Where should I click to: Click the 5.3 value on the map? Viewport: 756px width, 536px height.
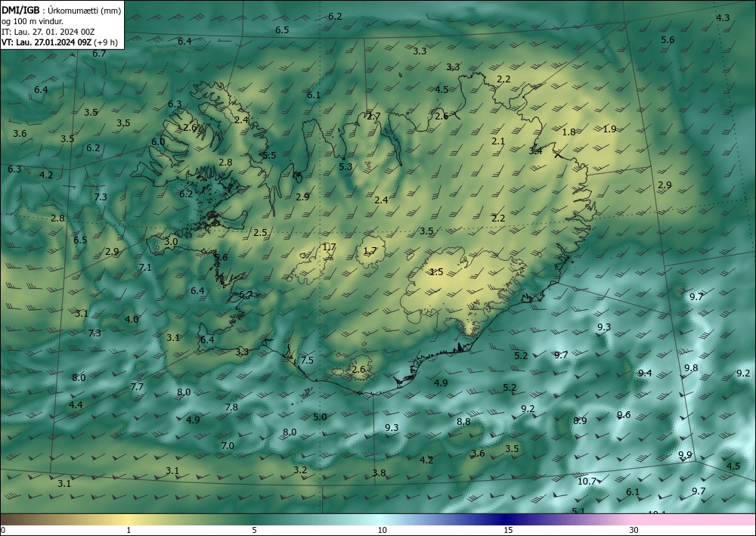[345, 167]
